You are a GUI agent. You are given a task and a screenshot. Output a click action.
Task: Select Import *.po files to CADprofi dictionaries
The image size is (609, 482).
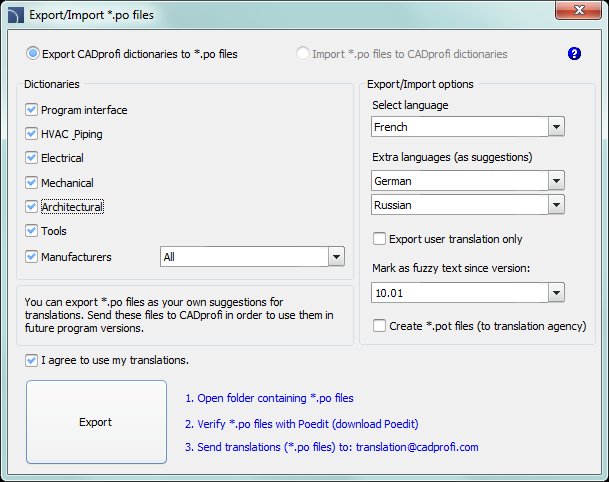coord(303,54)
